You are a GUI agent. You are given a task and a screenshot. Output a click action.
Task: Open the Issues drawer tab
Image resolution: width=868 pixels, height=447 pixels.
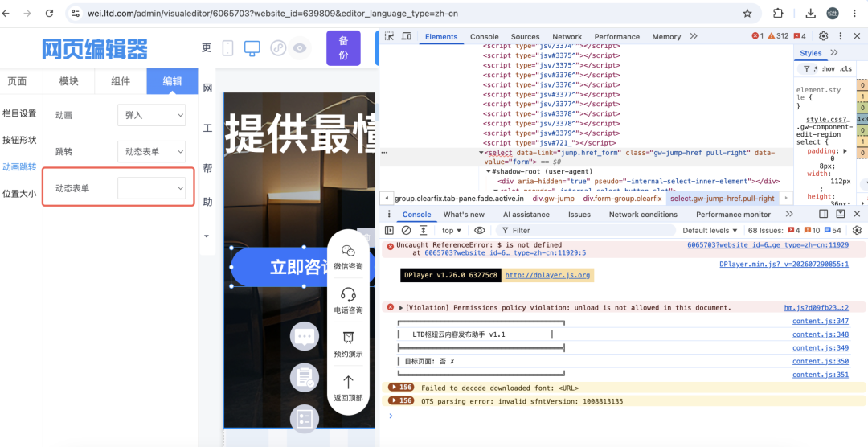pyautogui.click(x=579, y=215)
